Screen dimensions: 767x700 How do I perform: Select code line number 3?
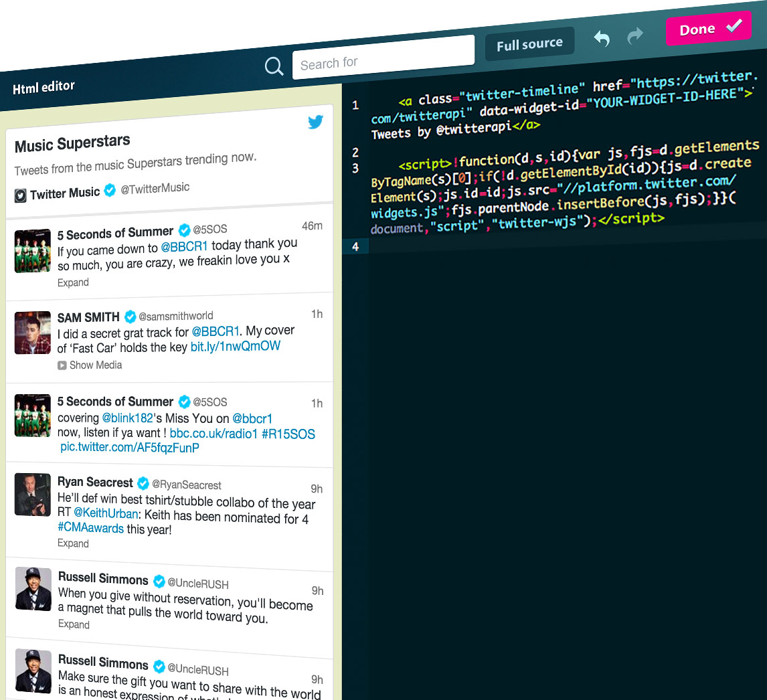(x=355, y=168)
